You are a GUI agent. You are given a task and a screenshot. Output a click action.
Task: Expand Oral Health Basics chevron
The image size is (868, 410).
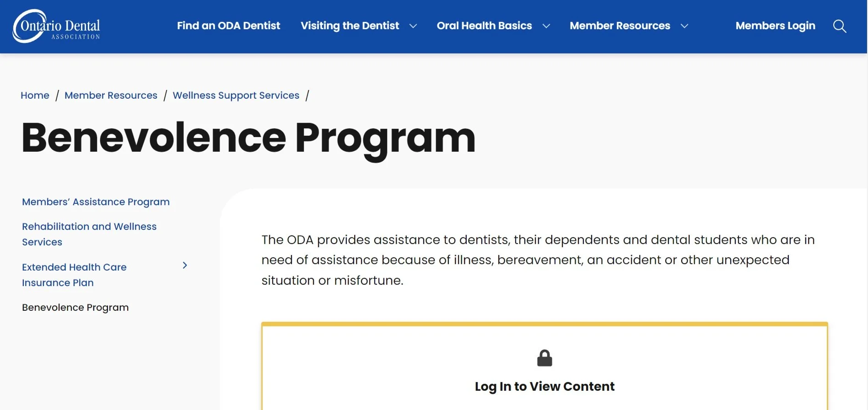(546, 26)
